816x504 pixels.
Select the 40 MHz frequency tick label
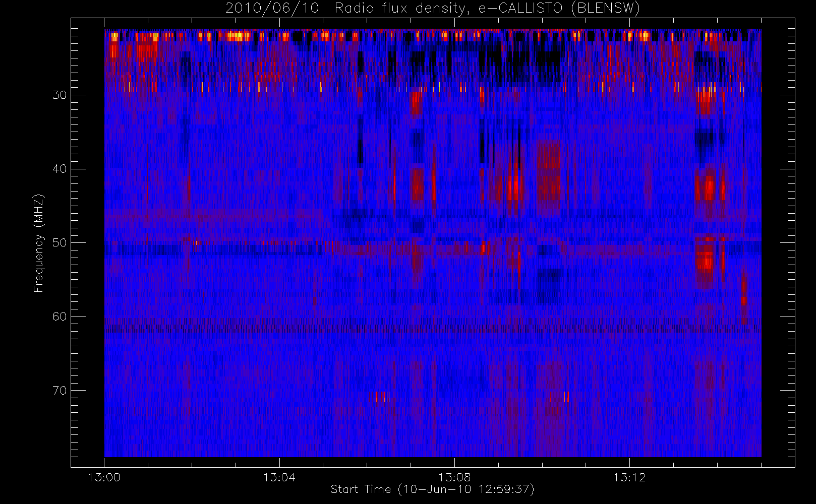coord(60,169)
